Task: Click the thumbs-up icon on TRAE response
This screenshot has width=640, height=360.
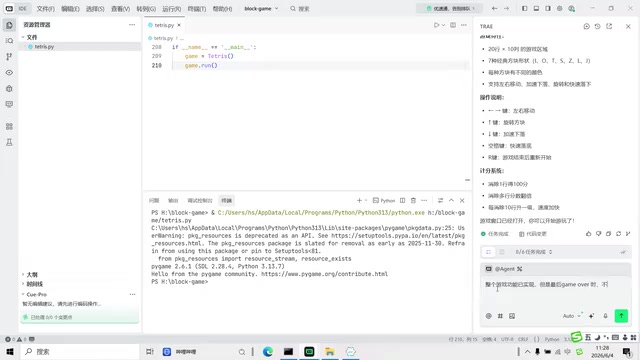Action: 588,234
